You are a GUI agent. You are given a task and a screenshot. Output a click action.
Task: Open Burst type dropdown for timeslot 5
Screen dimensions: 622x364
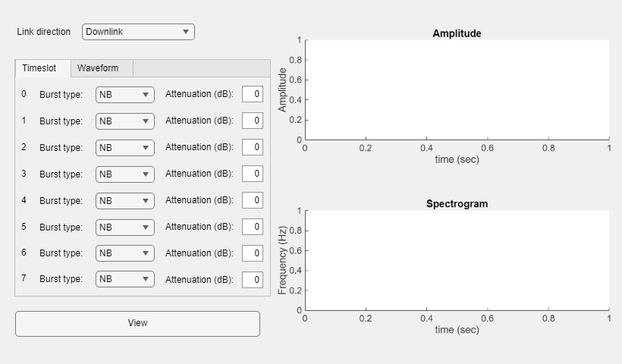pos(125,227)
